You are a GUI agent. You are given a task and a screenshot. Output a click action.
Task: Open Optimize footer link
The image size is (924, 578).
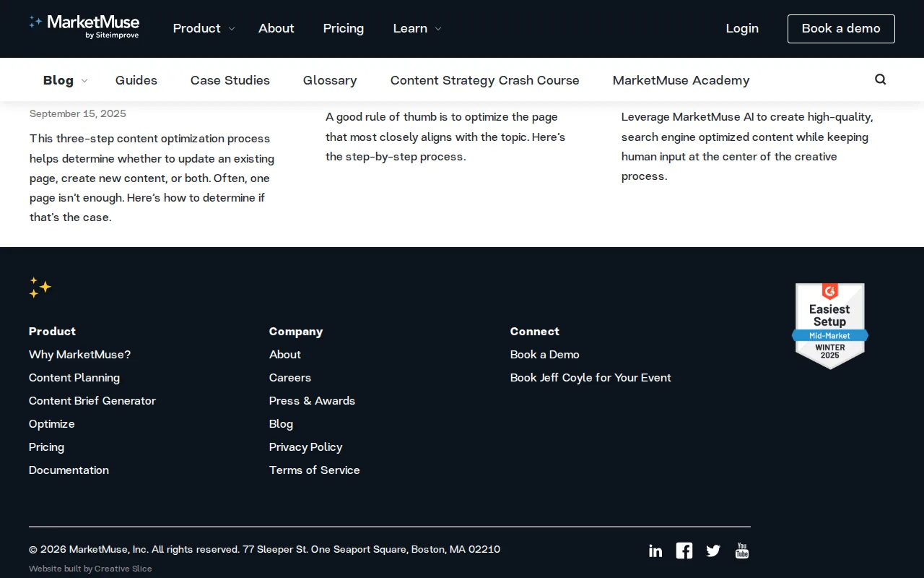[52, 423]
